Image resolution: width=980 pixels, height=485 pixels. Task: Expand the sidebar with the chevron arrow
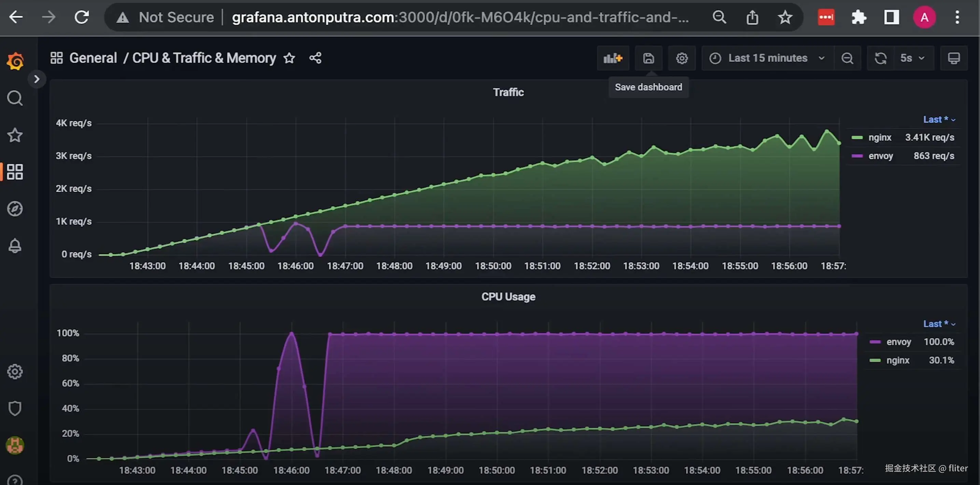click(x=37, y=79)
